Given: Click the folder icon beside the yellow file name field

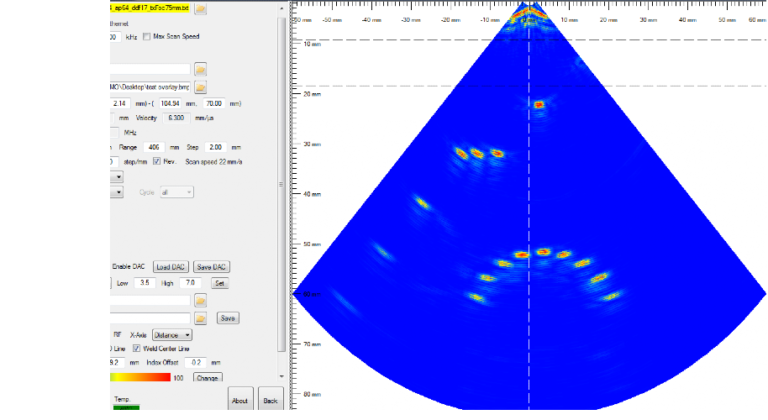Looking at the screenshot, I should pyautogui.click(x=201, y=8).
